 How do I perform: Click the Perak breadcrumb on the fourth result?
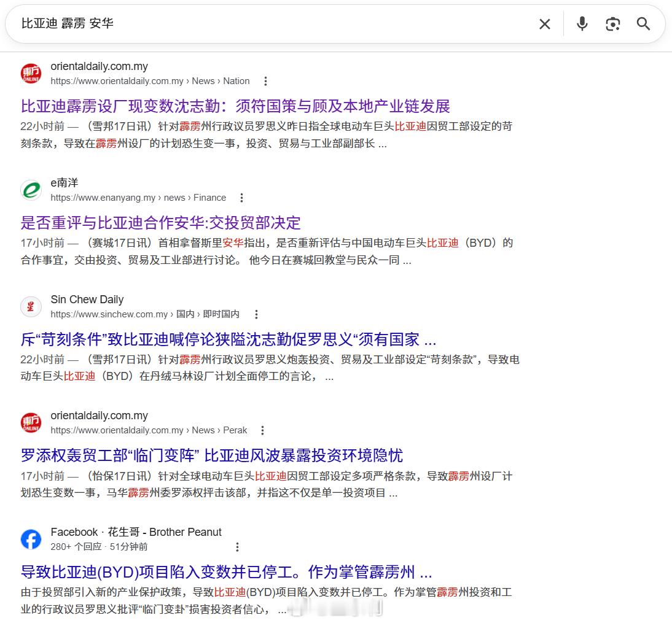pyautogui.click(x=235, y=430)
